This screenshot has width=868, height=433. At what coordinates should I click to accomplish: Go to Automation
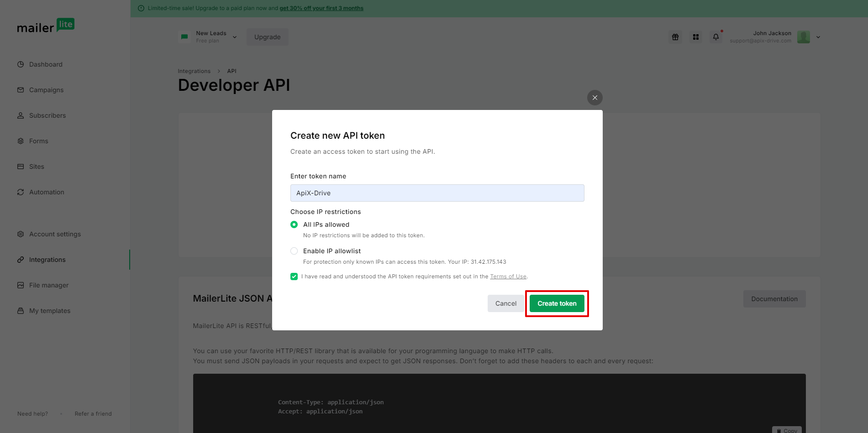tap(47, 192)
